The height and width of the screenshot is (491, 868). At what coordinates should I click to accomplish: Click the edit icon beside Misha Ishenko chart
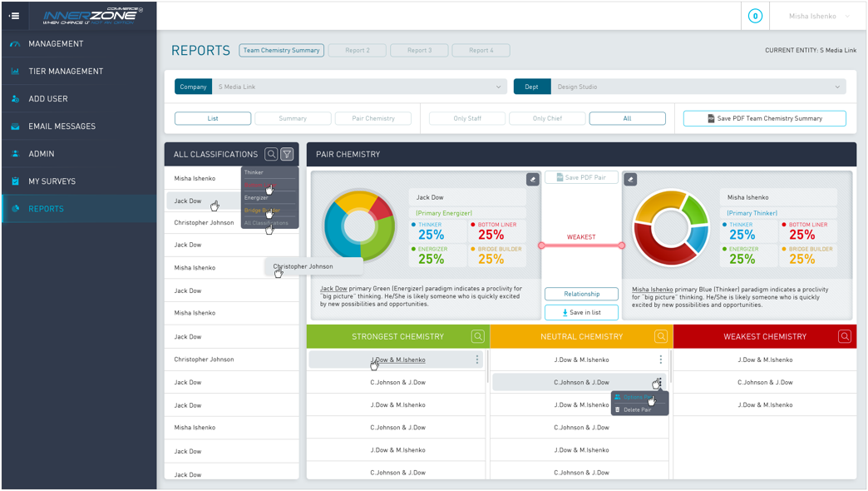click(x=630, y=179)
